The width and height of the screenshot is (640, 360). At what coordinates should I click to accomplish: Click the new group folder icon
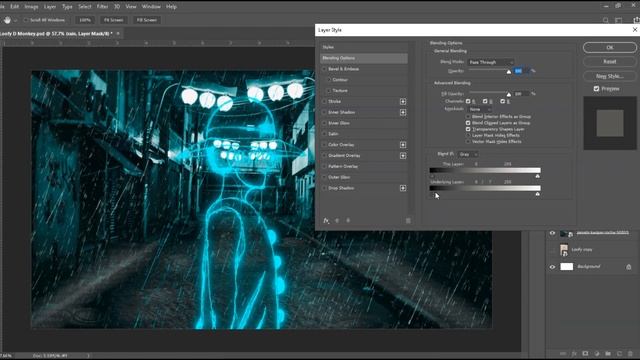pos(608,353)
